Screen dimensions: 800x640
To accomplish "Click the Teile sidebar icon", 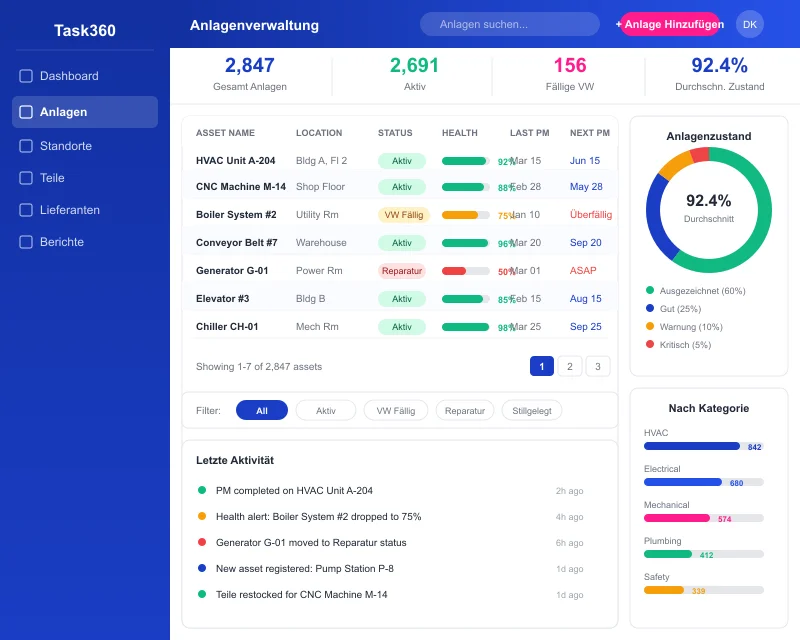I will pos(25,178).
